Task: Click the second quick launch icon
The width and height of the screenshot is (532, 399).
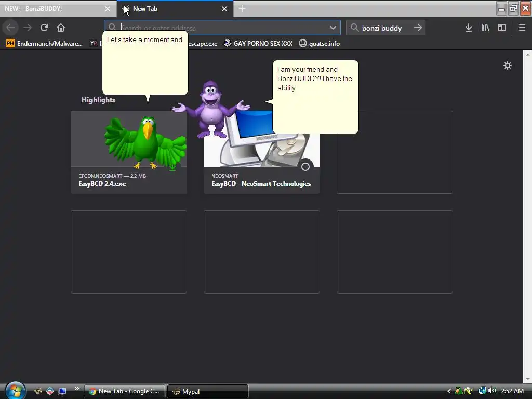Action: point(50,391)
